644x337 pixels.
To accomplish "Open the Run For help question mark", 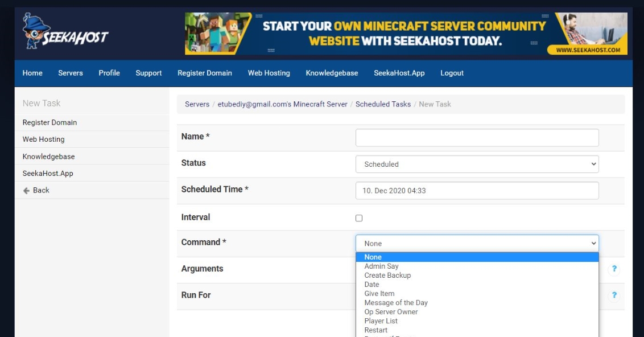I will pyautogui.click(x=614, y=295).
